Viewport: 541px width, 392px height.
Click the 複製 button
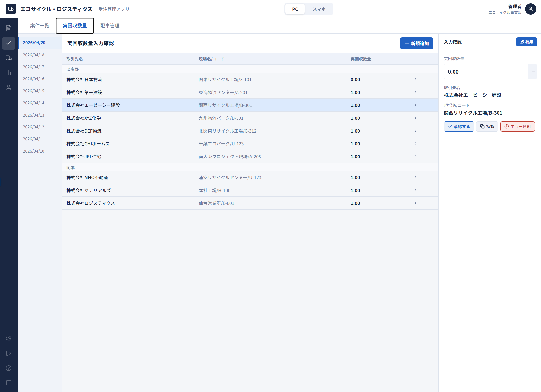[x=487, y=127]
